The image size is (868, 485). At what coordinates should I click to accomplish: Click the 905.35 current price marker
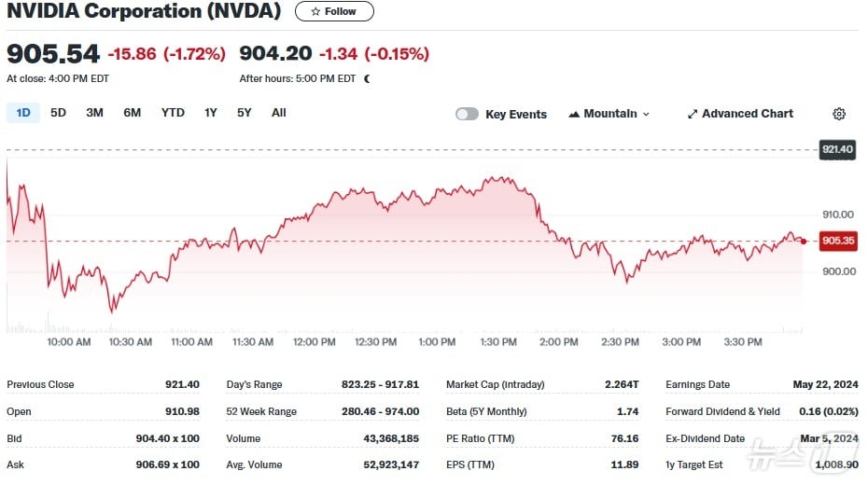tap(837, 241)
